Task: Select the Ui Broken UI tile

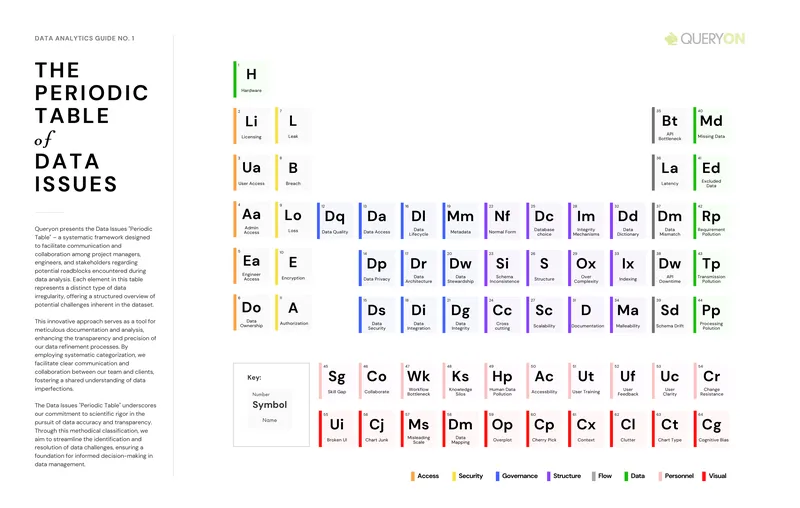Action: (x=337, y=429)
